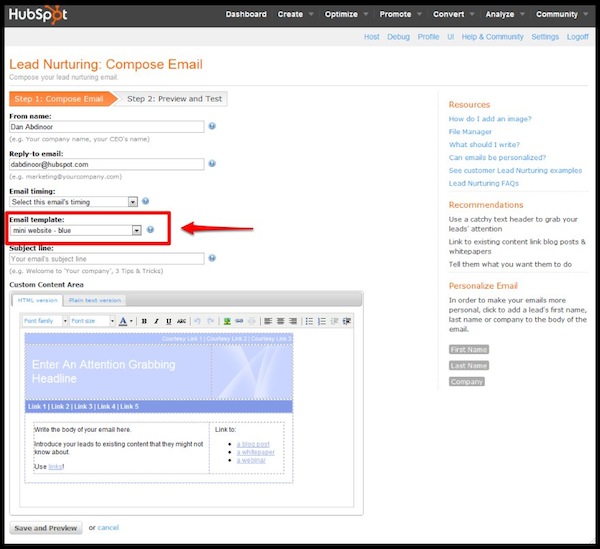Click the cancel link
600x549 pixels.
[108, 528]
